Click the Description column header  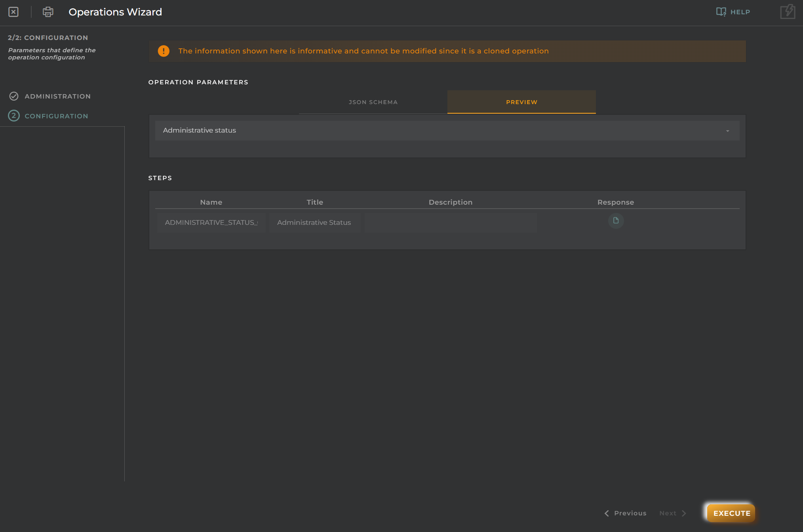451,202
